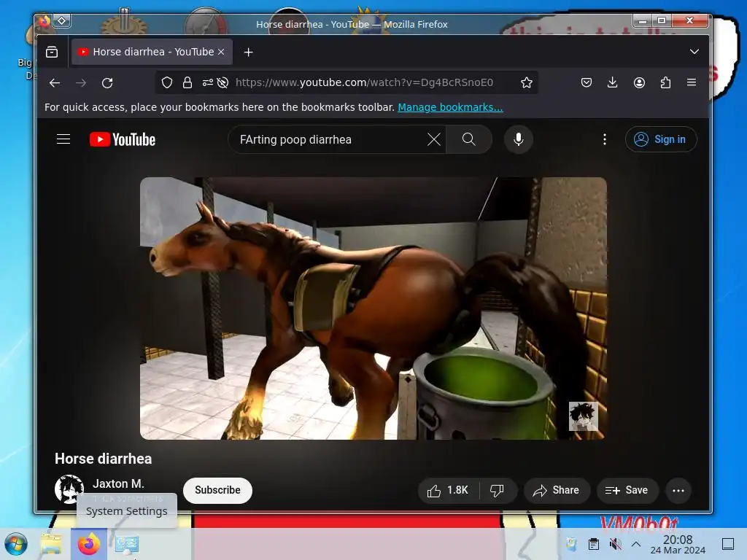Image resolution: width=747 pixels, height=560 pixels.
Task: Focus the URL address field
Action: tap(364, 82)
